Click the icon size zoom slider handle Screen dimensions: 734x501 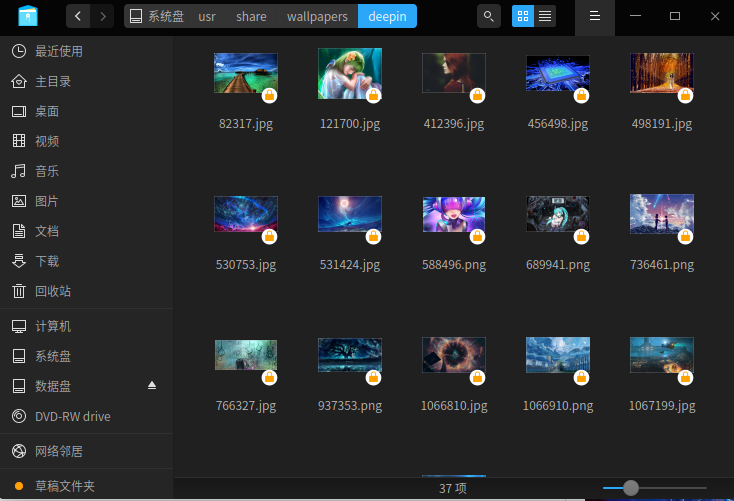point(631,488)
